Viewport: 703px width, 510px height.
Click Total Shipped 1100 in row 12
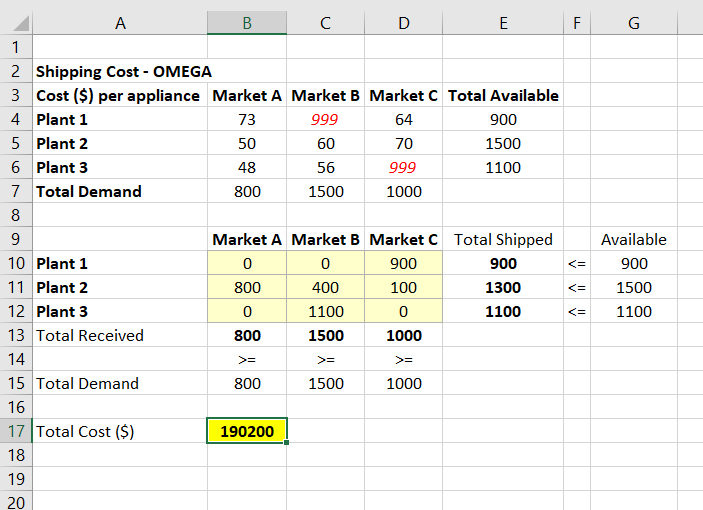click(503, 311)
